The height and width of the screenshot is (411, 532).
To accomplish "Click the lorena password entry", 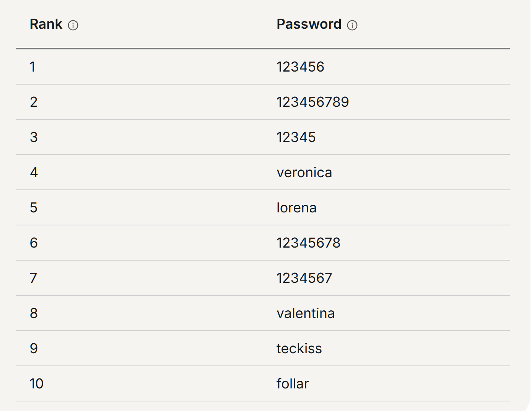I will pos(296,208).
